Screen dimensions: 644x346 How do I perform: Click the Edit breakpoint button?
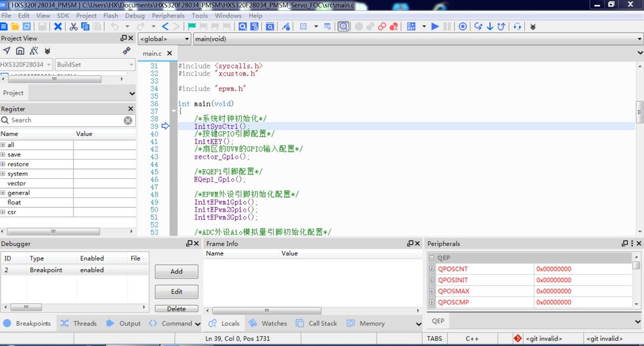point(177,291)
